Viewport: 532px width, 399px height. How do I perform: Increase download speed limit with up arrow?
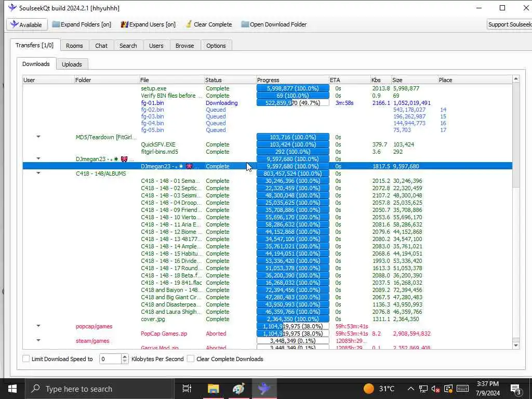[125, 356]
